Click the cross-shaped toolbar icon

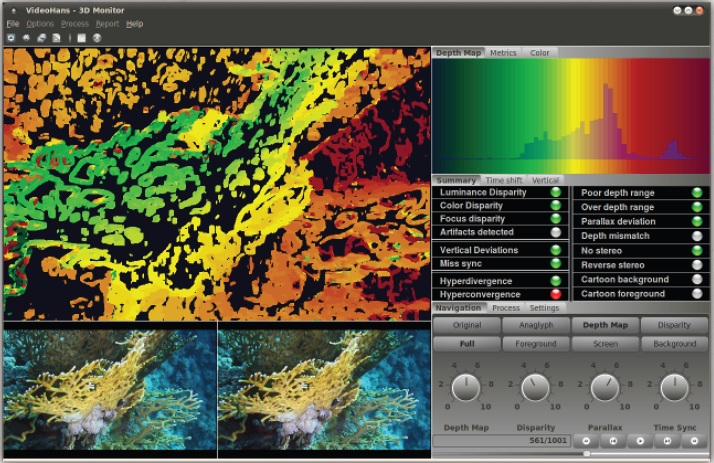pyautogui.click(x=26, y=38)
